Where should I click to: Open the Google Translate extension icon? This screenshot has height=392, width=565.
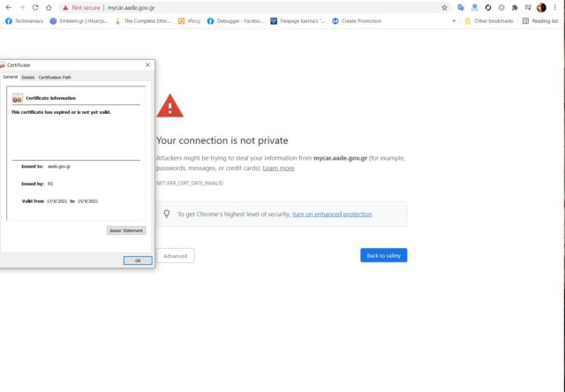pos(461,8)
